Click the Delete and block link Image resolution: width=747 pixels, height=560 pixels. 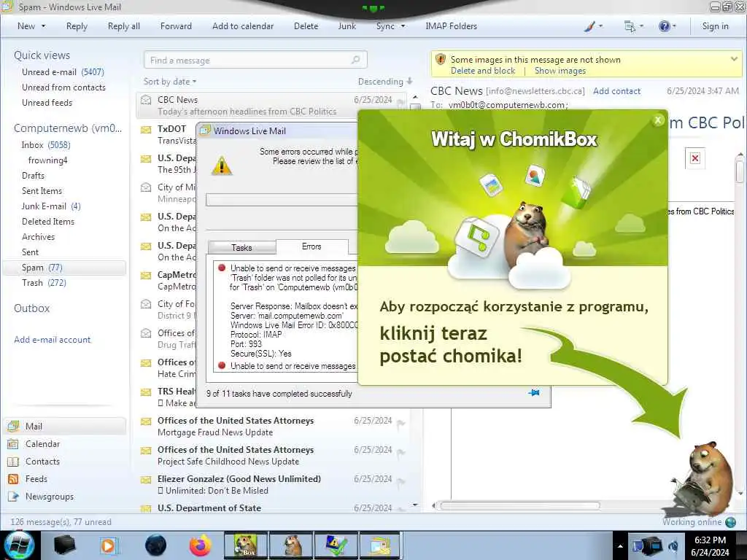pos(483,71)
